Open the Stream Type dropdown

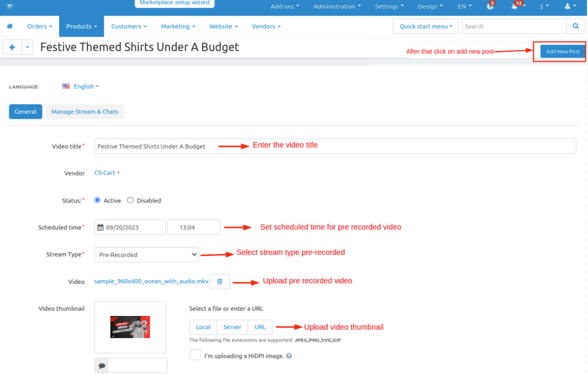[147, 255]
